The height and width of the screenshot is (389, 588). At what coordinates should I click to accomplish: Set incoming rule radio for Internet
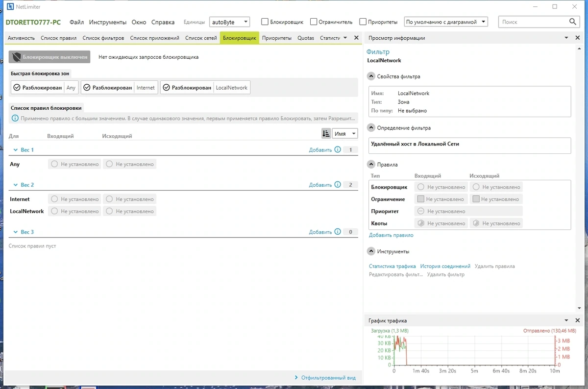(54, 199)
